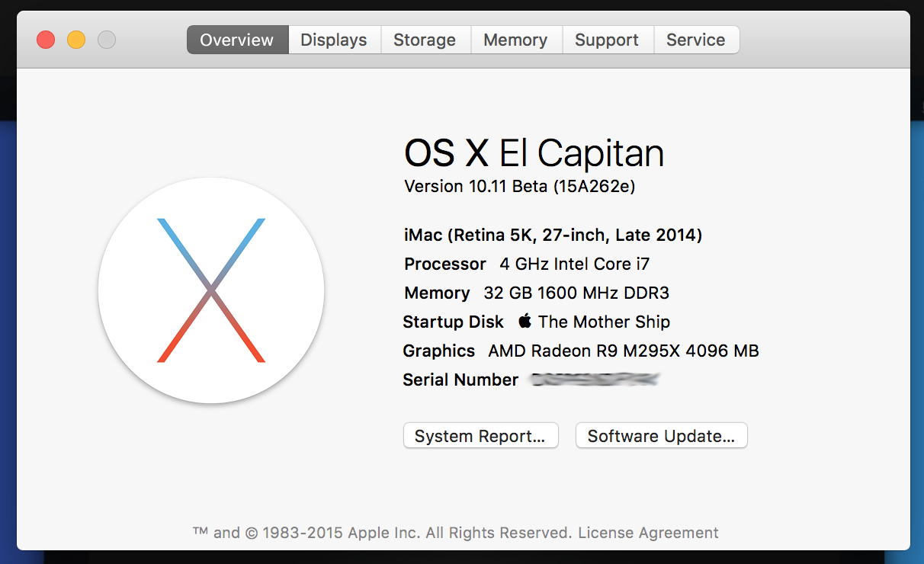Go to the Memory tab

tap(515, 40)
